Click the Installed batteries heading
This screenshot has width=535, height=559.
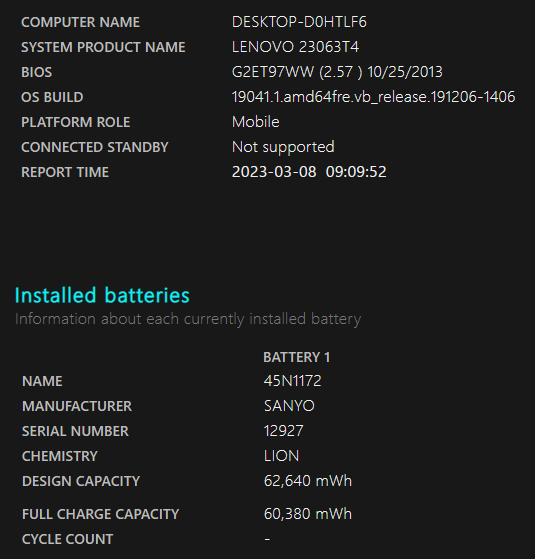tap(102, 295)
